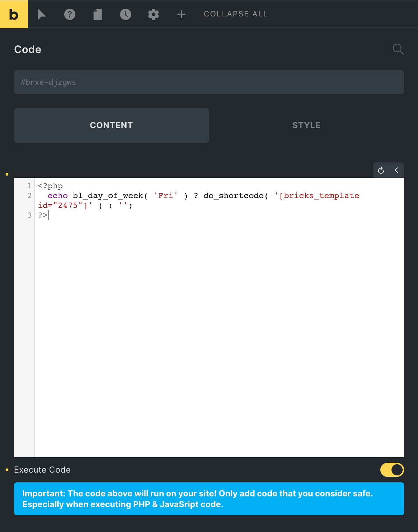The image size is (418, 532).
Task: Click the opening <?php line in editor
Action: click(50, 186)
